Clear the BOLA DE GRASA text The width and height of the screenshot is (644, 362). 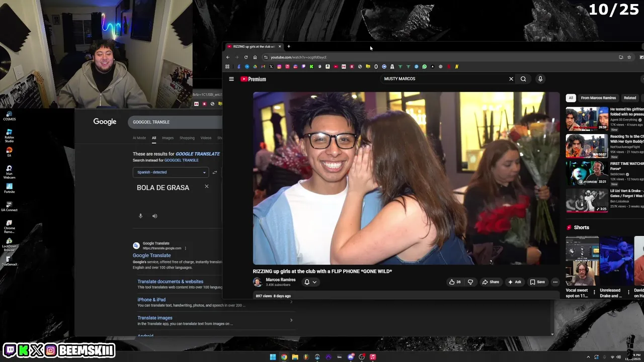[206, 187]
